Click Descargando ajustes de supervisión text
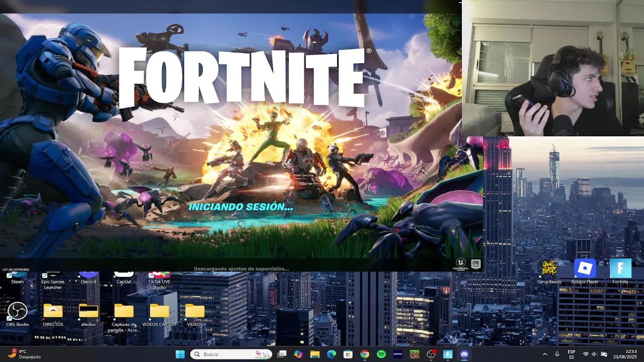Viewport: 644px width, 362px height. [x=241, y=269]
